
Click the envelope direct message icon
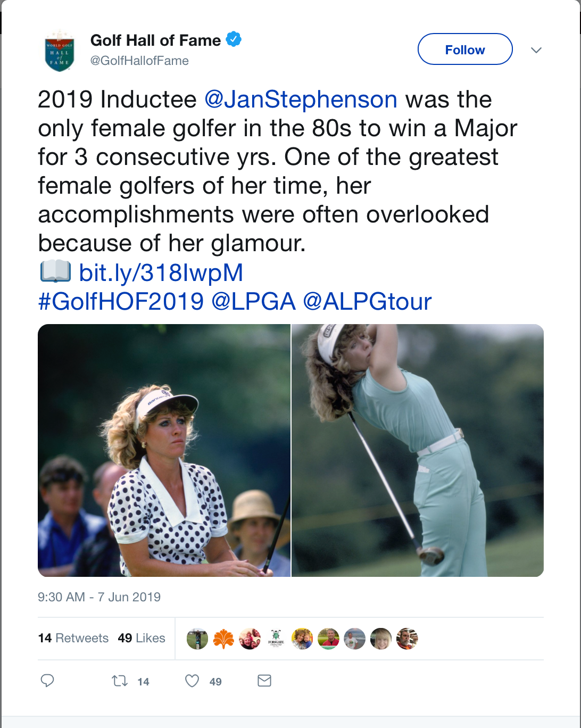(264, 681)
